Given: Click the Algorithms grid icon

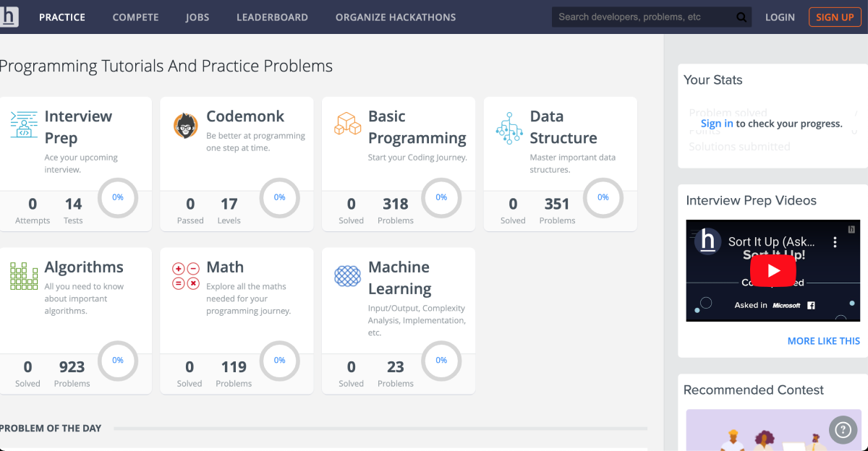Looking at the screenshot, I should (x=24, y=275).
